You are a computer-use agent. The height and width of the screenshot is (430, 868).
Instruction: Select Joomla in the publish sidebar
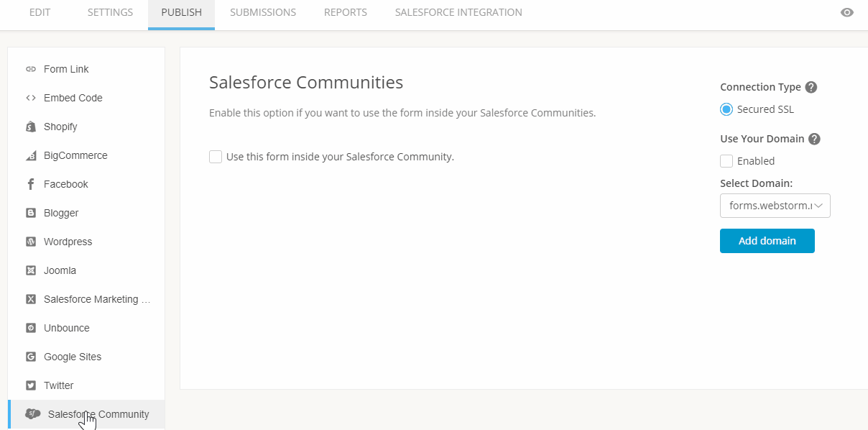(x=86, y=270)
